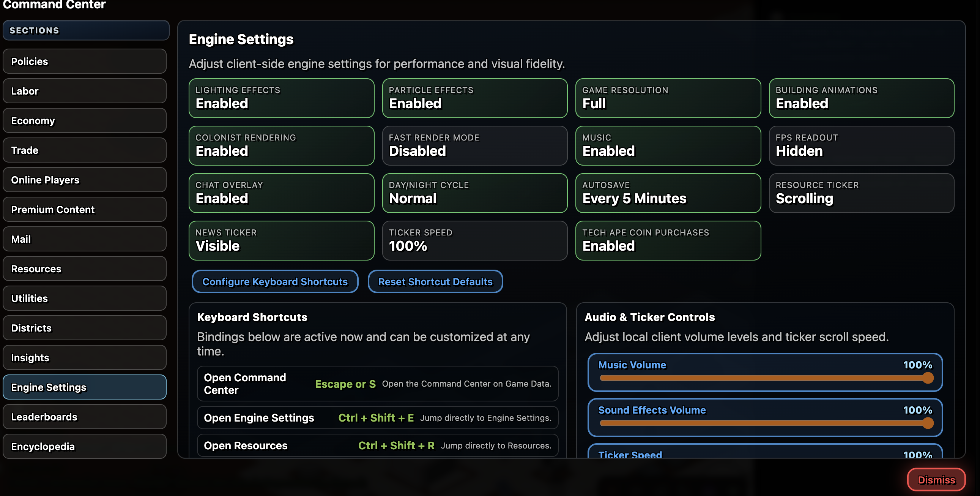Click the Open Command Center shortcut row
The image size is (980, 496).
[377, 384]
